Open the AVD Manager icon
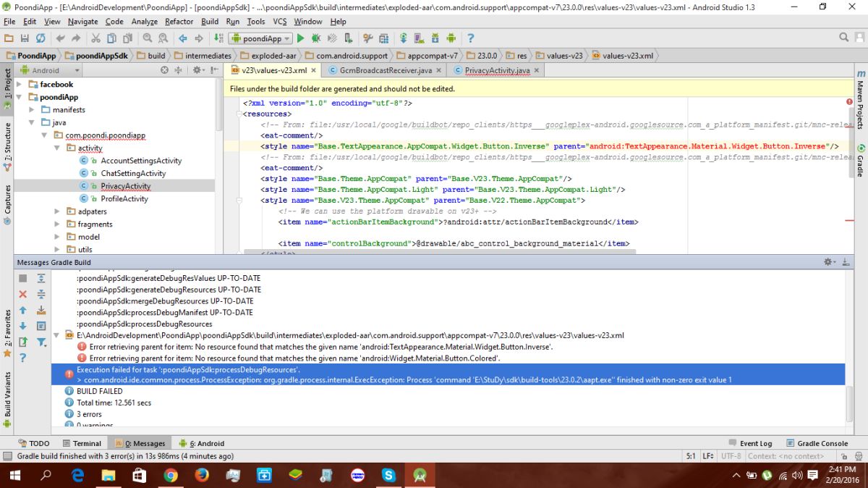868x488 pixels. click(420, 38)
